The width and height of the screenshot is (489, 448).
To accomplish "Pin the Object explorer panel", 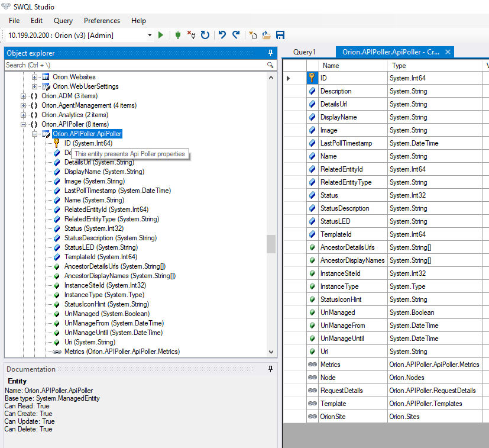I will point(270,53).
